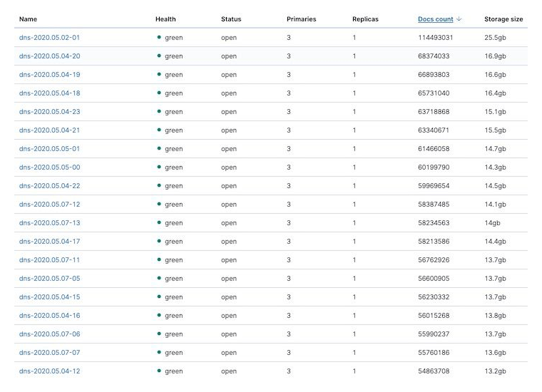Select the docs count value 54863708
Image resolution: width=542 pixels, height=392 pixels.
coord(434,371)
